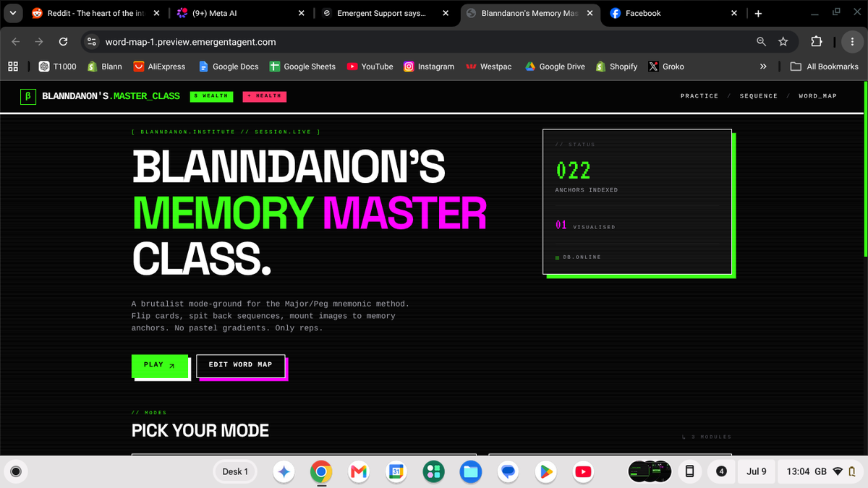The image size is (868, 488).
Task: Open the tab search dropdown arrow
Action: 12,13
